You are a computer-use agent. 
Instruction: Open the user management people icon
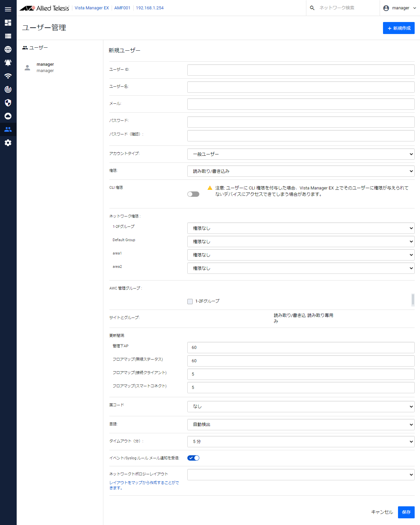click(x=8, y=129)
